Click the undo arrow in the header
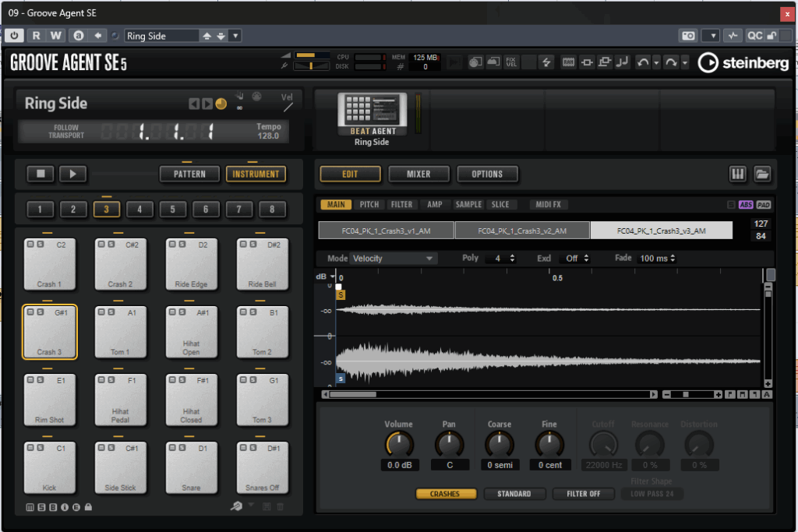 (x=642, y=62)
